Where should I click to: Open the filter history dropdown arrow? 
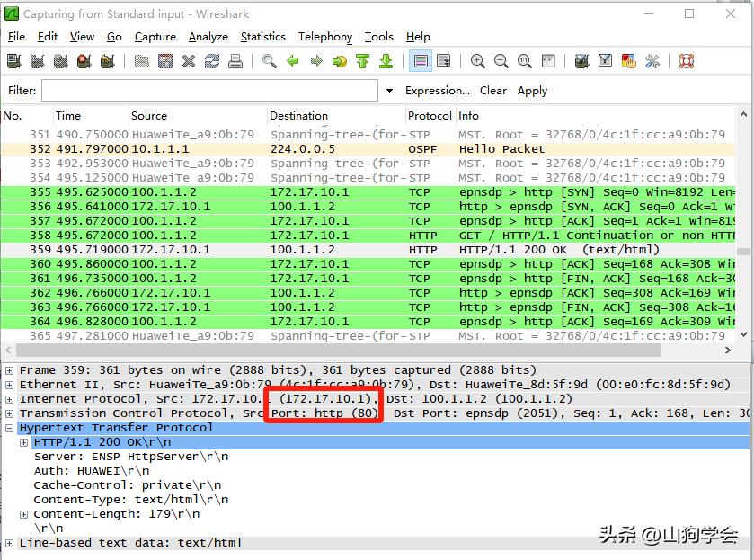[x=389, y=91]
